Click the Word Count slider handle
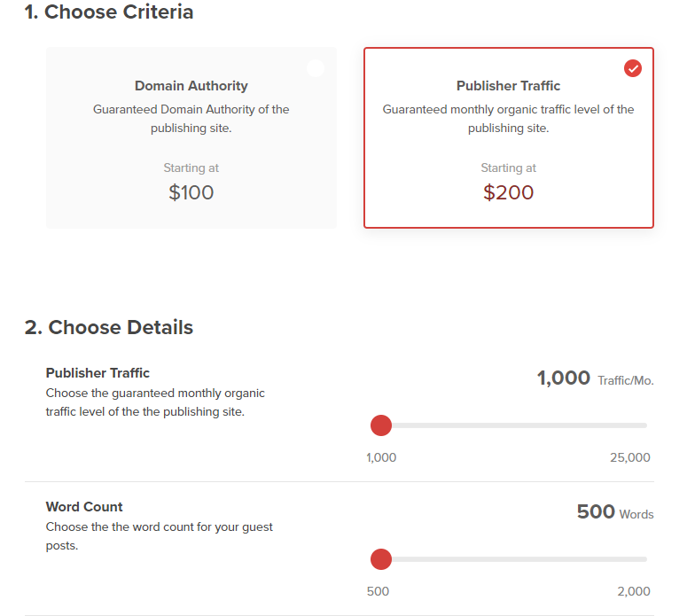 [381, 559]
